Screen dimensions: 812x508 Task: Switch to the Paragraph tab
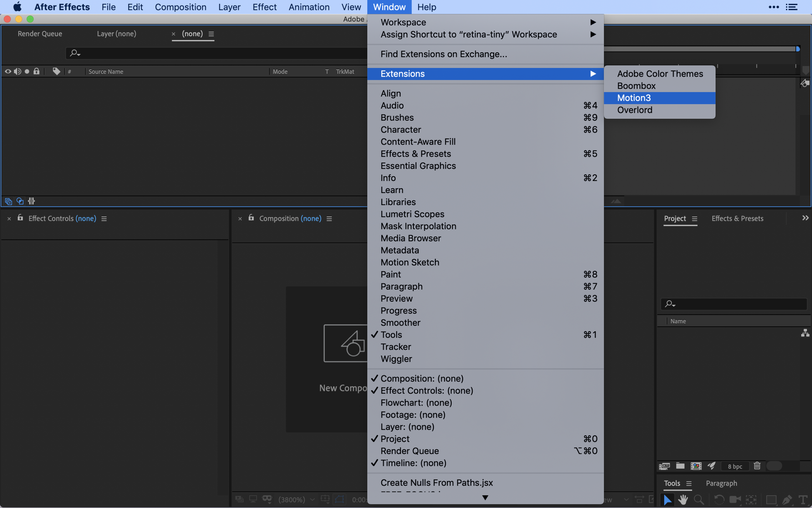click(x=721, y=483)
